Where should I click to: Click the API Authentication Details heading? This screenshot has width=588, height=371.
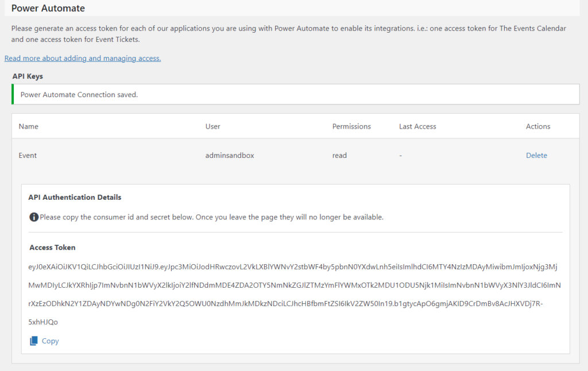(x=75, y=197)
